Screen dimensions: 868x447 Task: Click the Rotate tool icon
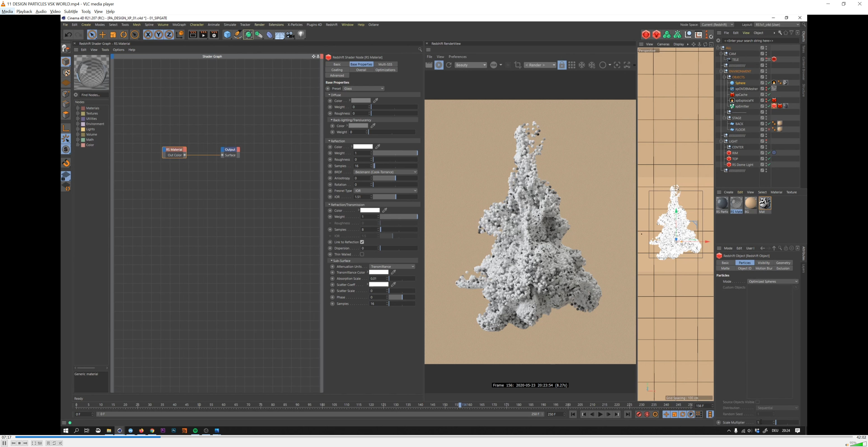pyautogui.click(x=124, y=35)
